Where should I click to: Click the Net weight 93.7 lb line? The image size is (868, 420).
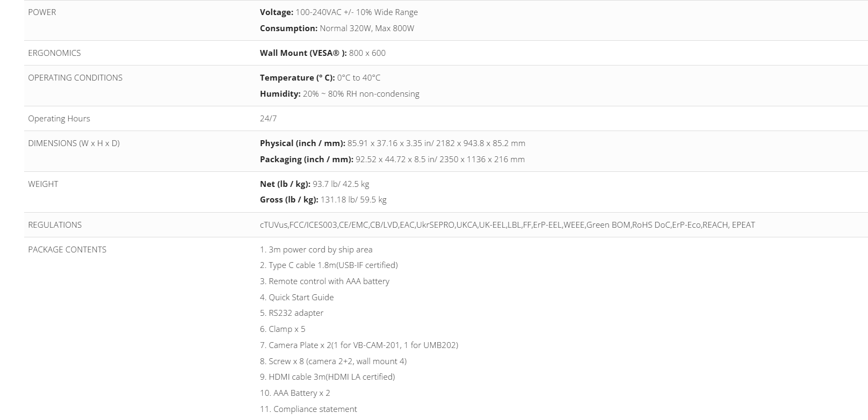coord(314,184)
